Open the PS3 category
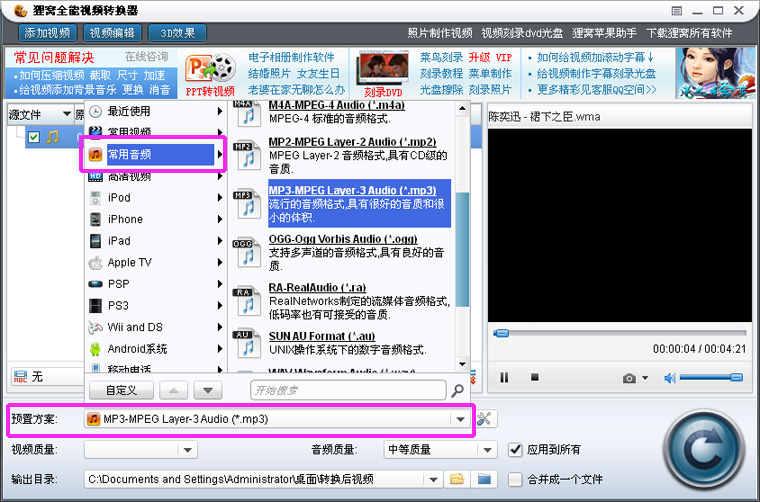The image size is (760, 502). tap(156, 306)
